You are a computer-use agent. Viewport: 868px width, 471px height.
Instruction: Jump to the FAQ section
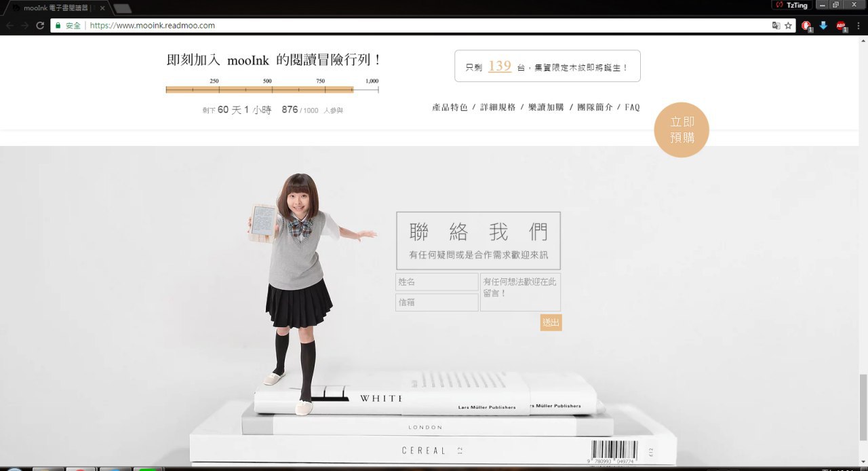coord(632,107)
